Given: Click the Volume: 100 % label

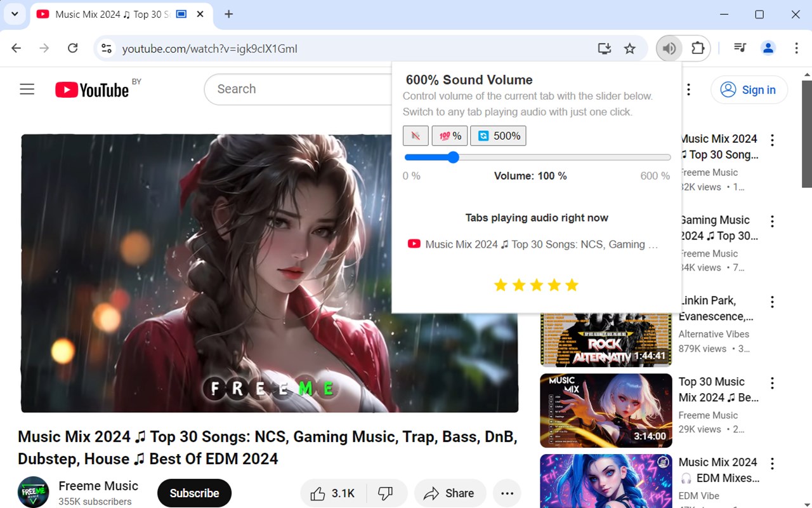Looking at the screenshot, I should [530, 176].
